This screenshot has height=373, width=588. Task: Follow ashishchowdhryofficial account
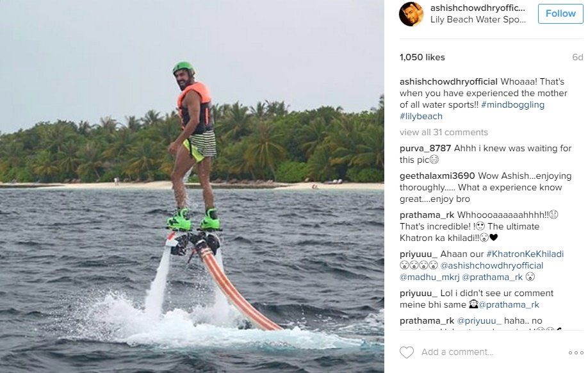(x=560, y=13)
